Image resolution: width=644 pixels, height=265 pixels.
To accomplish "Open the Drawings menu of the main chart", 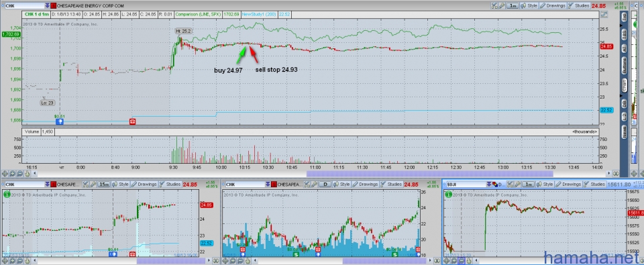I will [552, 6].
